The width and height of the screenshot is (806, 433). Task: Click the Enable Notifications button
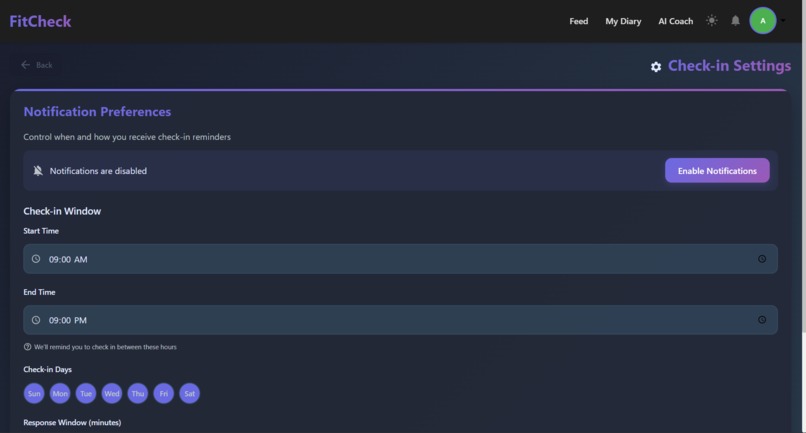[717, 171]
